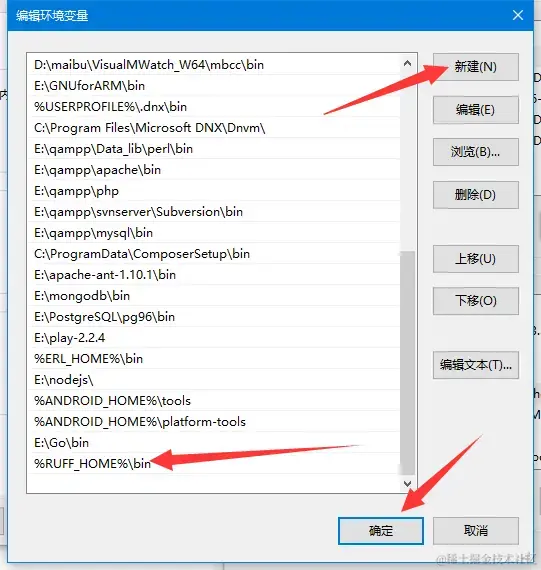Click the list scrollbar up arrow
The image size is (541, 570).
408,63
